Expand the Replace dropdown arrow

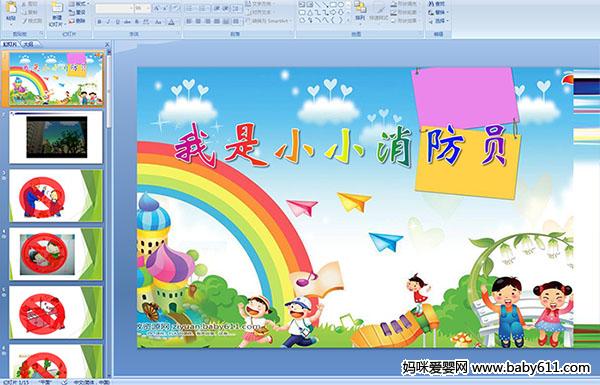[447, 12]
